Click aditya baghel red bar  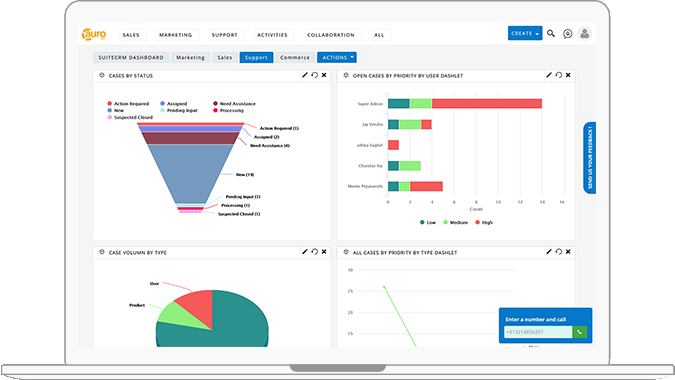(x=393, y=145)
